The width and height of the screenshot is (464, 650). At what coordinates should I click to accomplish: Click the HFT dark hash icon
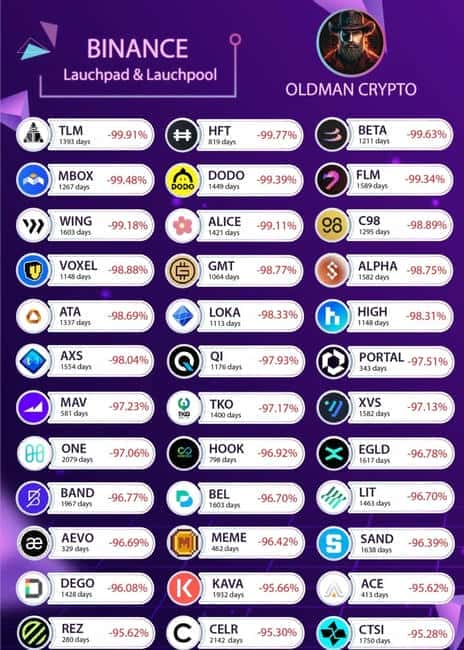(x=182, y=135)
